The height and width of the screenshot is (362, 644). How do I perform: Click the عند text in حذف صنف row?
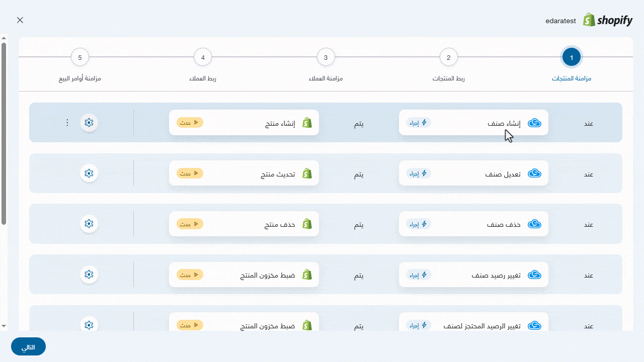tap(588, 225)
